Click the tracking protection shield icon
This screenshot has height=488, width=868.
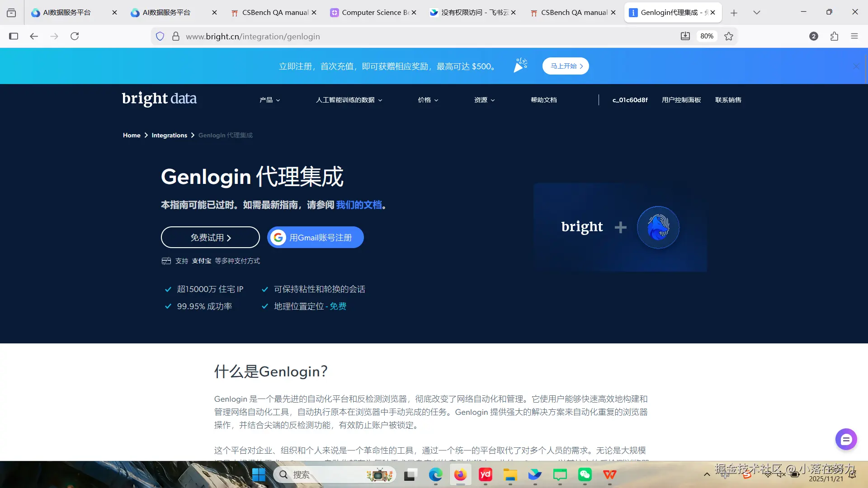point(160,36)
